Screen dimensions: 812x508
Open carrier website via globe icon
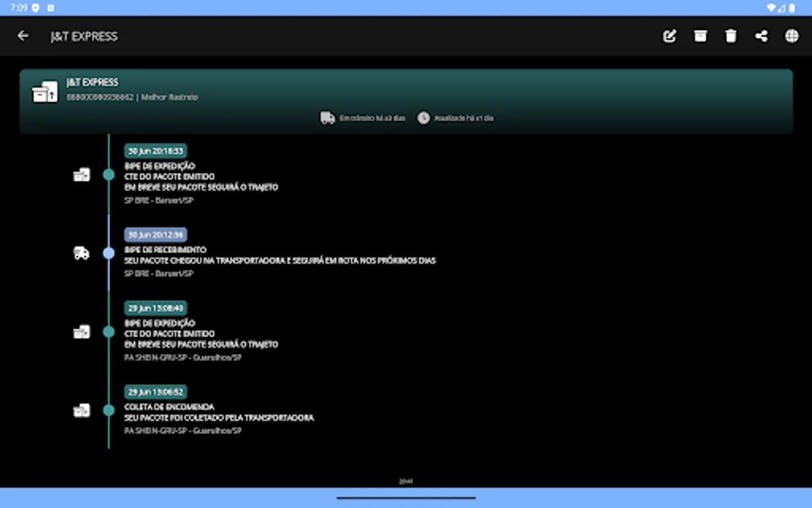click(792, 36)
